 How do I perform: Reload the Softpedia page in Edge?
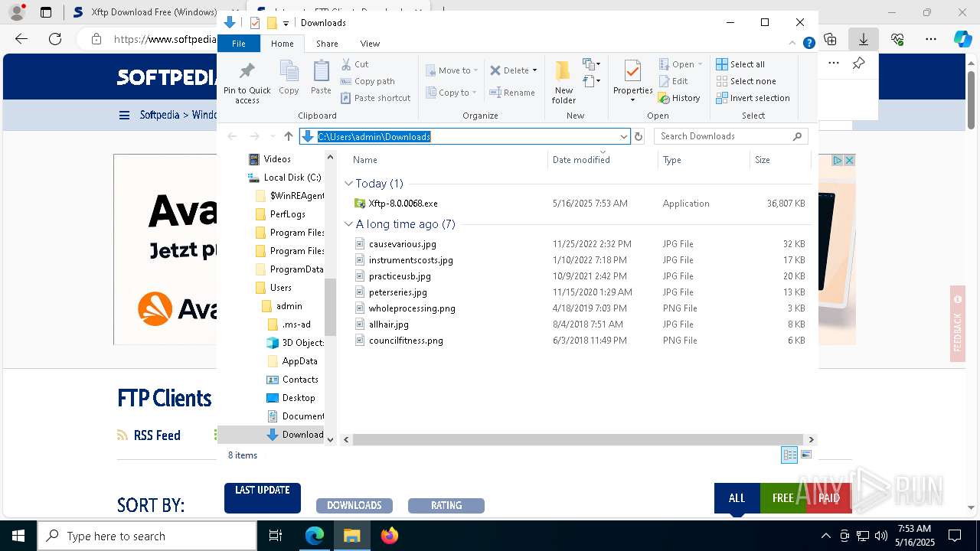point(55,39)
